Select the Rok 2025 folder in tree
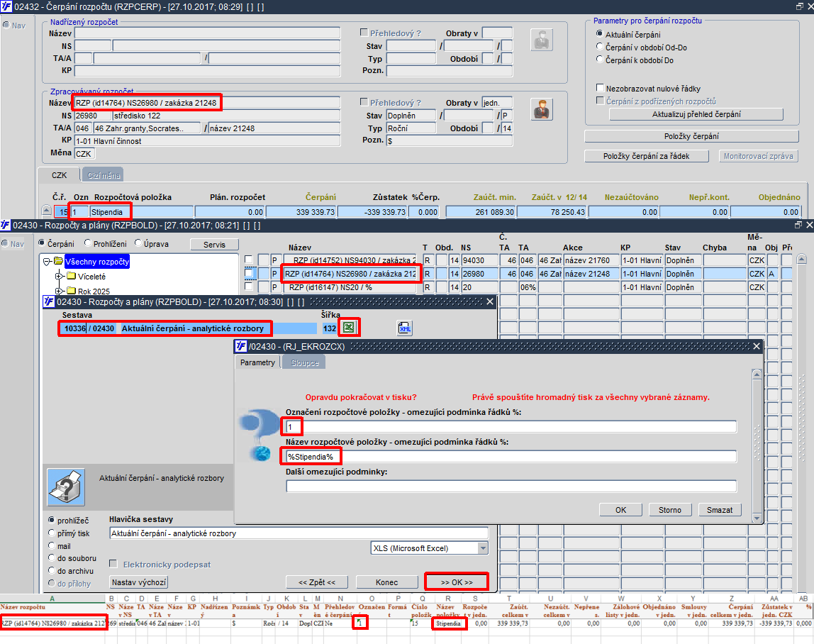Screen dimensions: 814x644 coord(94,292)
